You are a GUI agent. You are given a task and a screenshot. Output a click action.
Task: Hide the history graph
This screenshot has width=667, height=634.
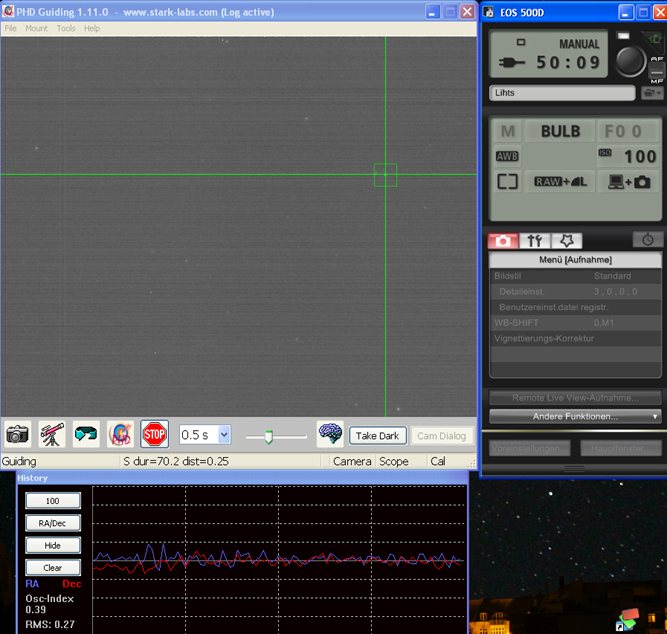(53, 545)
